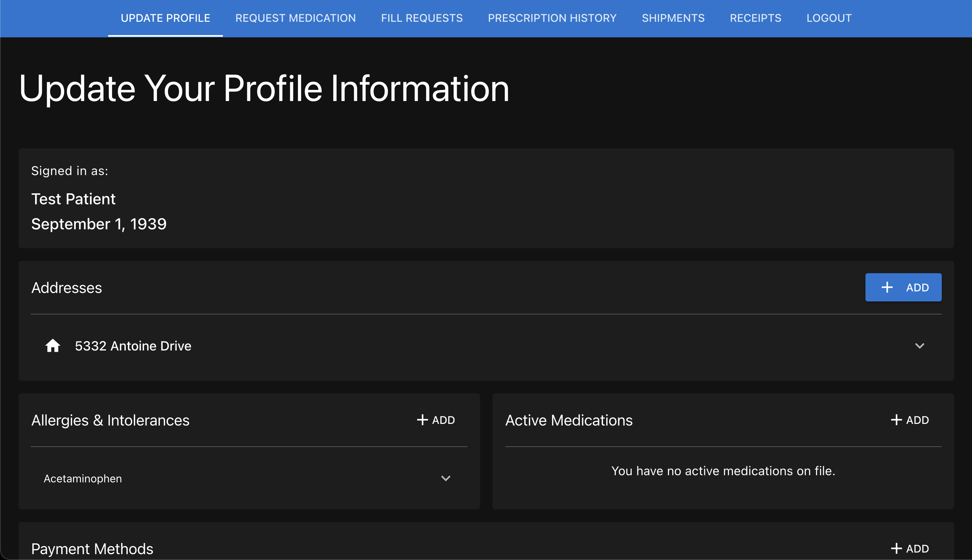
Task: Log out using the Logout tab
Action: coord(829,18)
